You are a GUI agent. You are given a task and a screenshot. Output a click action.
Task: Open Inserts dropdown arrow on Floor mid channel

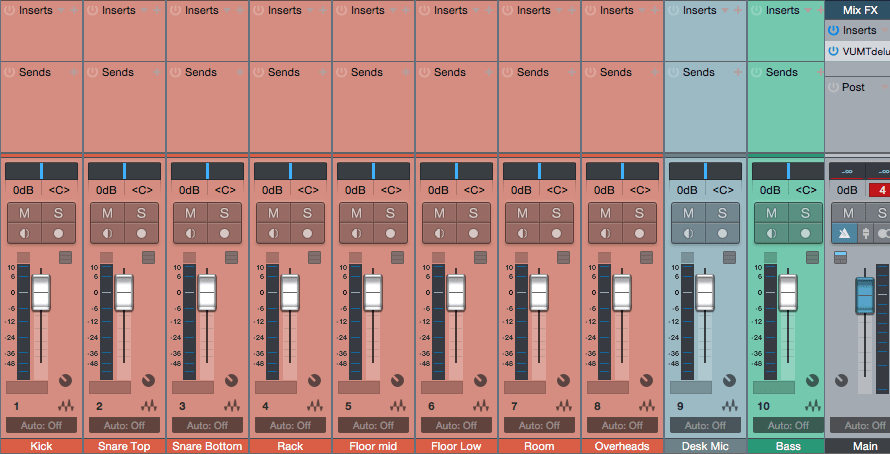pos(394,10)
